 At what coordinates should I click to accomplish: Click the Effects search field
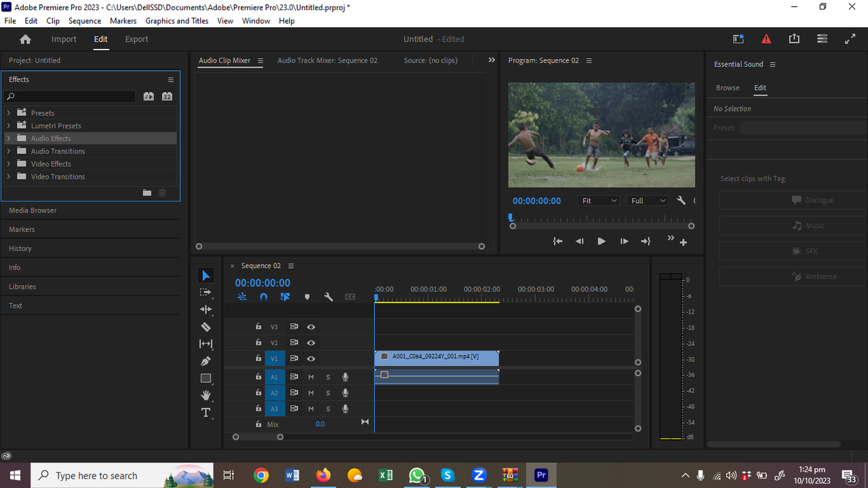point(70,96)
